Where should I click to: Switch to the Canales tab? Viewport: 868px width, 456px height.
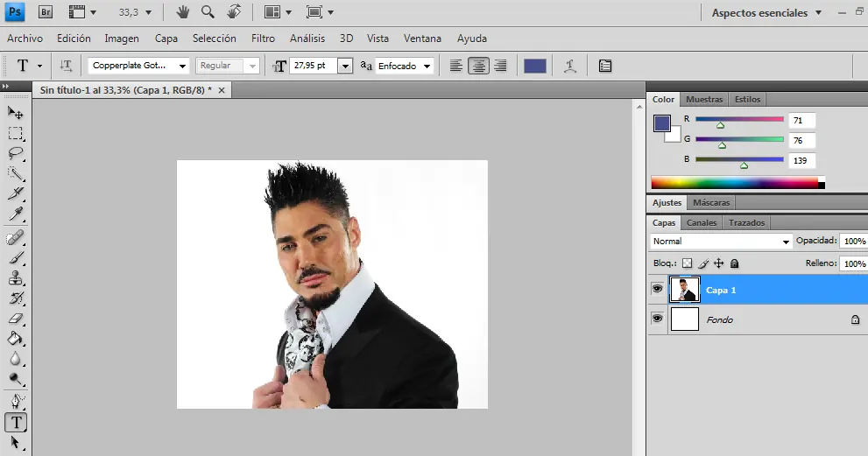pos(702,223)
